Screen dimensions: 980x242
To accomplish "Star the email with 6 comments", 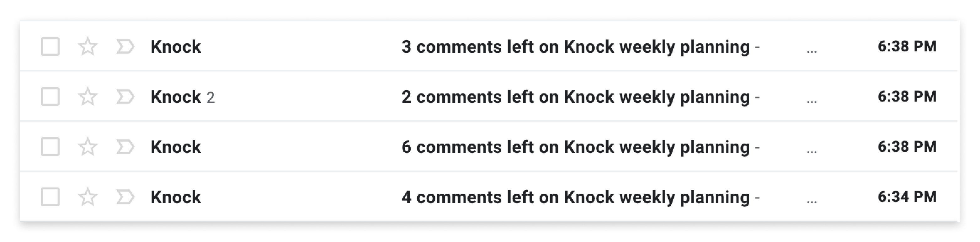I will tap(88, 146).
